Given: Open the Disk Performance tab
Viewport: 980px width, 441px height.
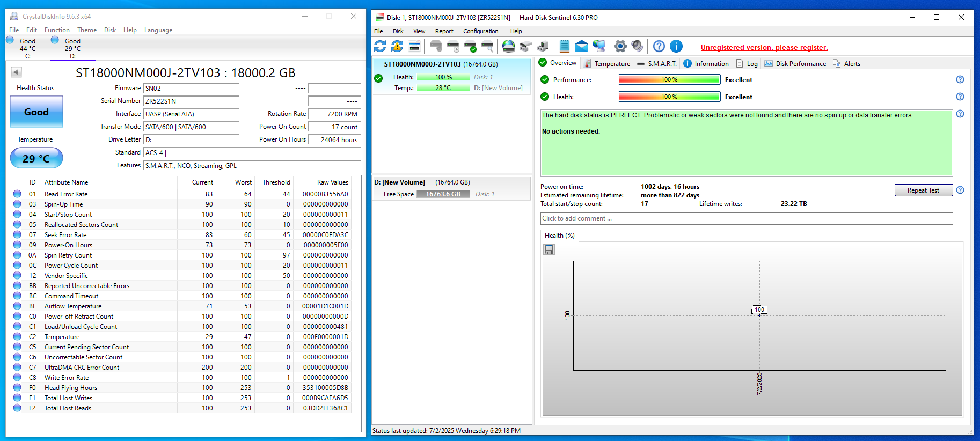Looking at the screenshot, I should 795,63.
